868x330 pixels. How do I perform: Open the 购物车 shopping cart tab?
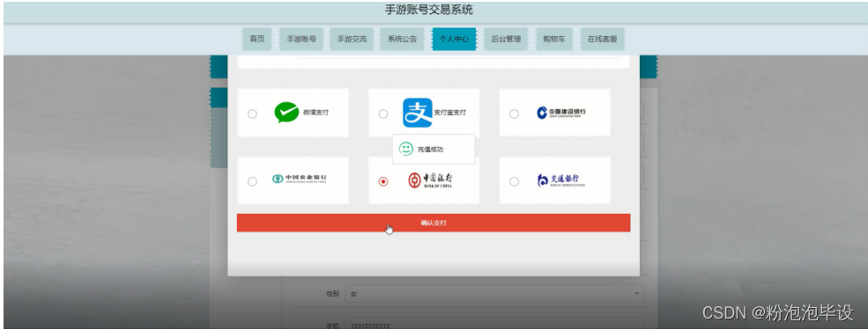click(x=554, y=40)
